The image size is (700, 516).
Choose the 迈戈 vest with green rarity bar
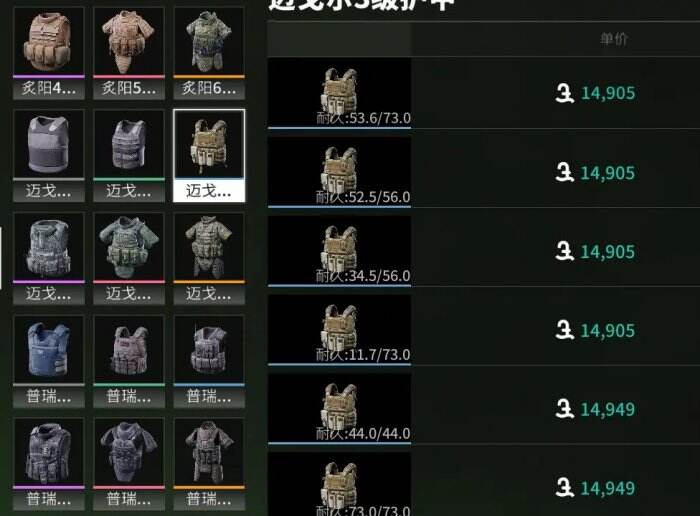tap(129, 155)
